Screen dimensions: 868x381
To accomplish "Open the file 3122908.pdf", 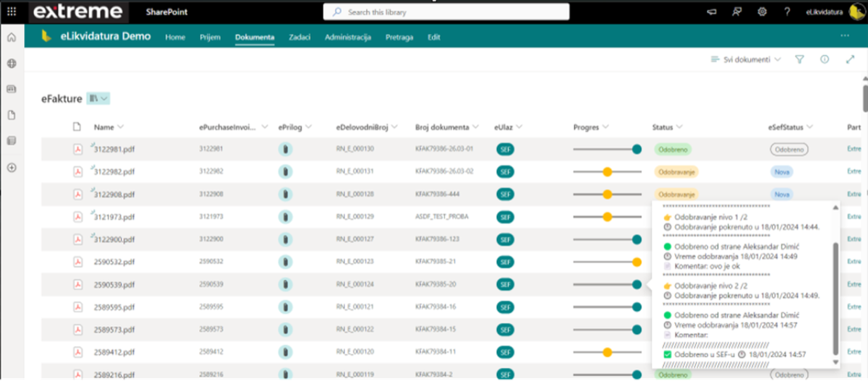I will [114, 194].
